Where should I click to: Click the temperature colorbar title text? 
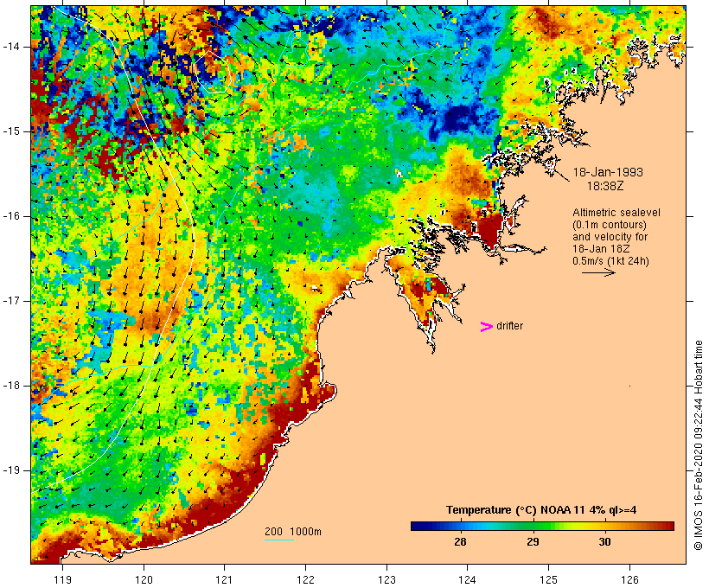pos(541,510)
